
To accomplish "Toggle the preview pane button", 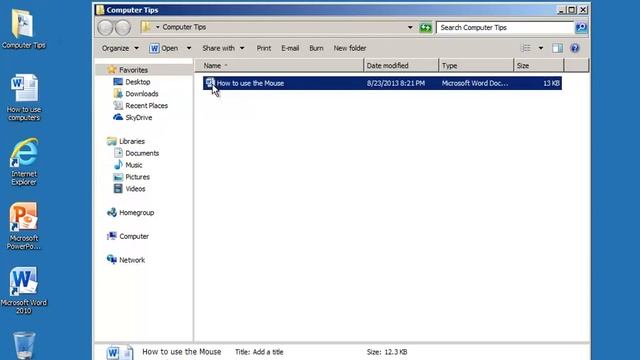I will click(x=557, y=48).
